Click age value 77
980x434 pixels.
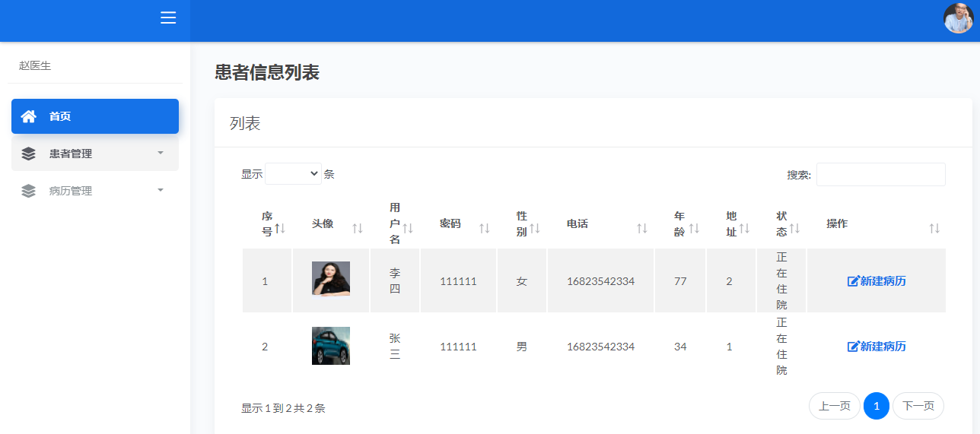(680, 281)
